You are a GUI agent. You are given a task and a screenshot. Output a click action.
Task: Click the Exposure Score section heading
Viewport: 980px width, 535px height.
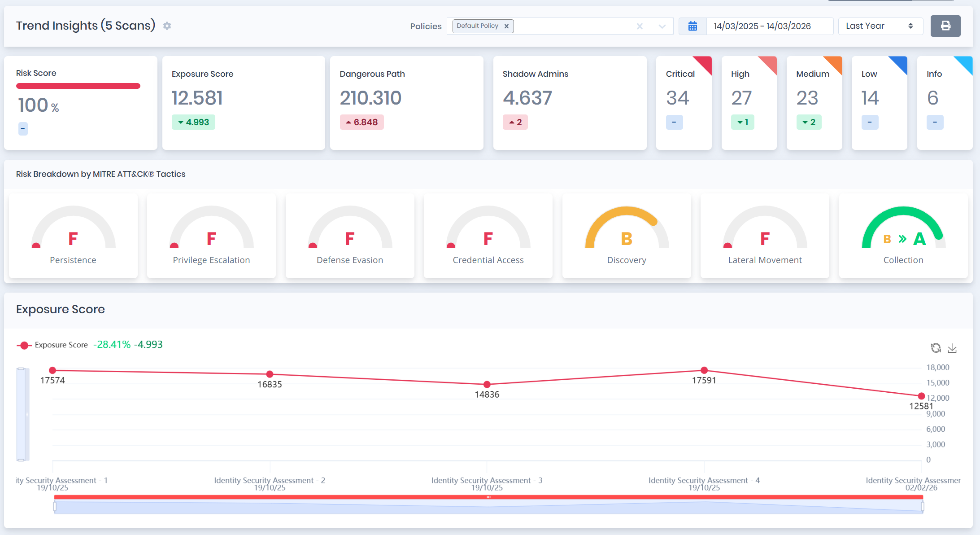[x=60, y=309]
